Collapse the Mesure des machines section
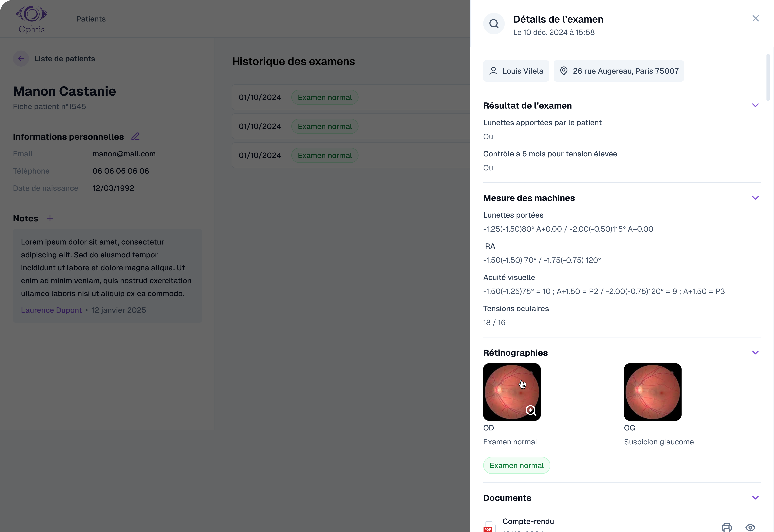Image resolution: width=774 pixels, height=532 pixels. pyautogui.click(x=755, y=198)
